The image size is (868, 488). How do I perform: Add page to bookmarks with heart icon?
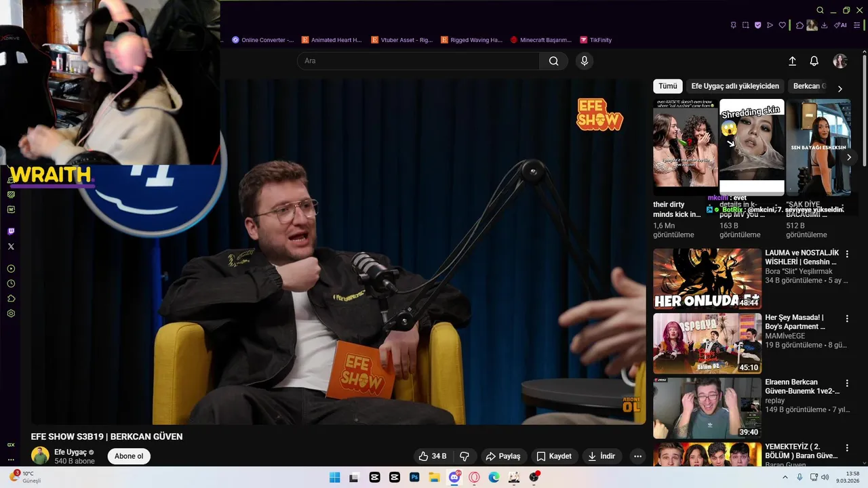(x=782, y=25)
